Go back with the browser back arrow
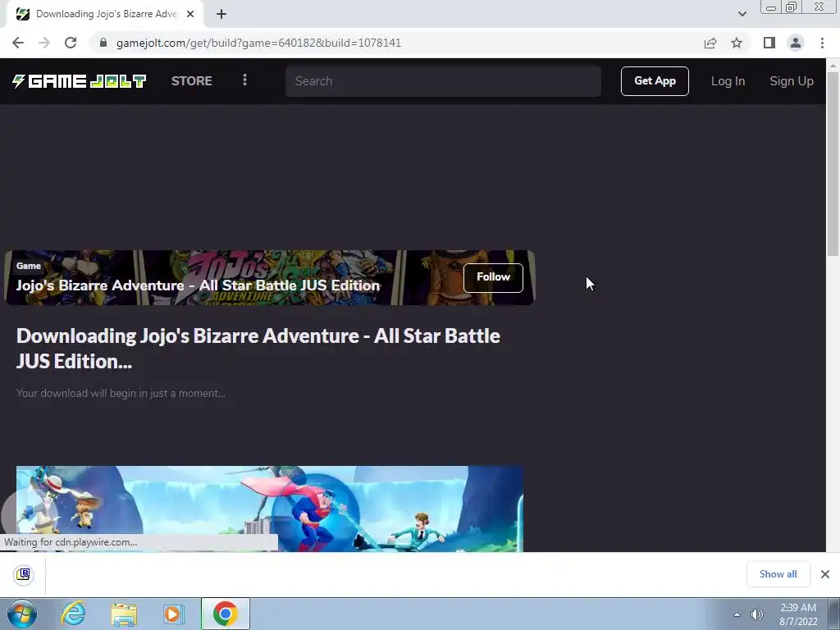Screen dimensions: 840x630 [x=18, y=43]
